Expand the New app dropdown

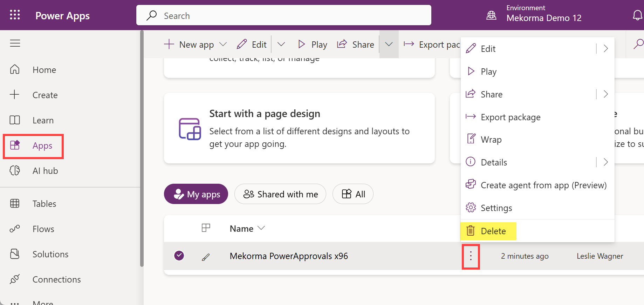coord(223,45)
